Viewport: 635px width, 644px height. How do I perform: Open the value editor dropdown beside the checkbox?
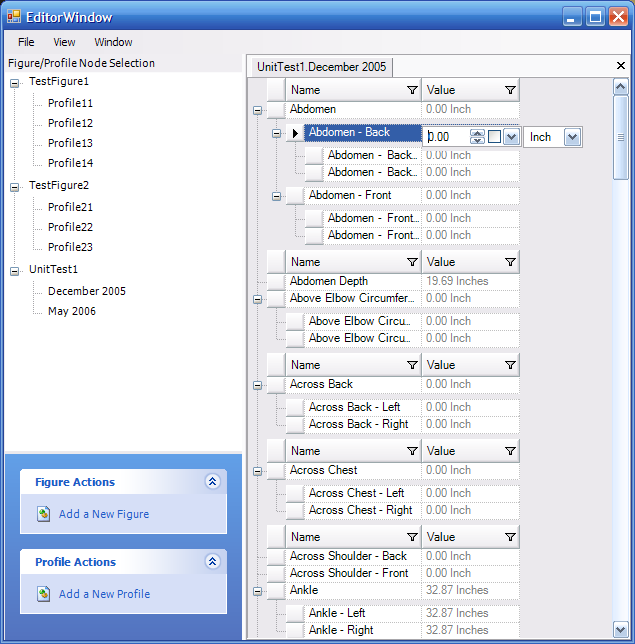tap(511, 136)
